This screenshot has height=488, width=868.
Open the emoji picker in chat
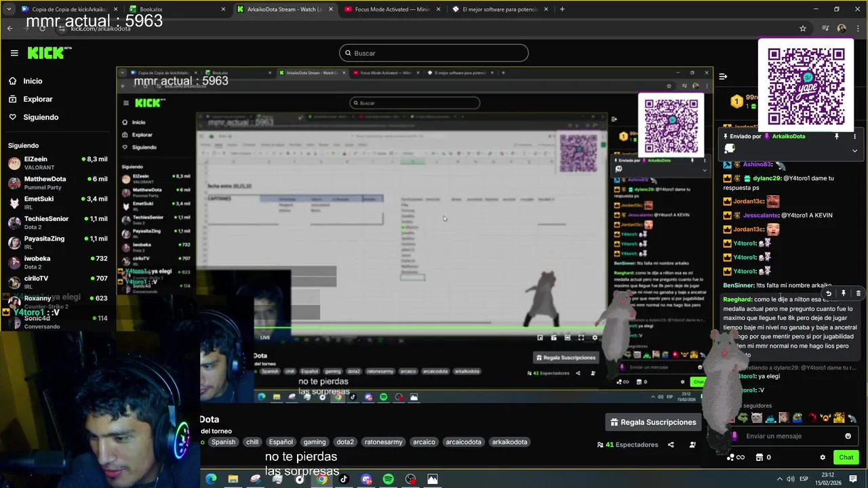848,436
